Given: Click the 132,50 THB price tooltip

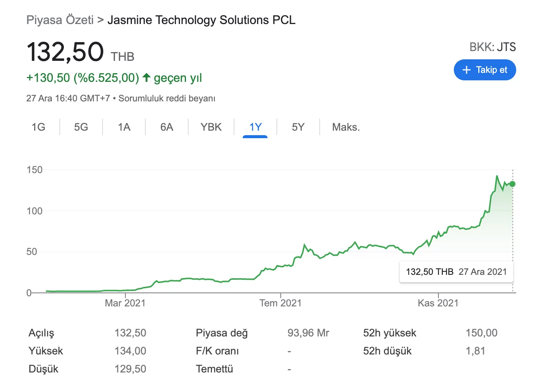Looking at the screenshot, I should (x=456, y=272).
